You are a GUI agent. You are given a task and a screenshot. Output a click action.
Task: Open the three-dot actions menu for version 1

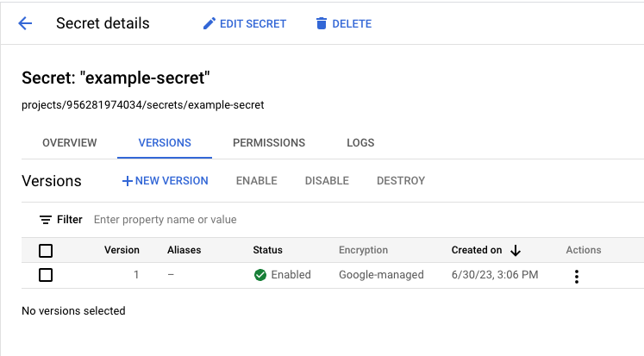[x=577, y=276]
